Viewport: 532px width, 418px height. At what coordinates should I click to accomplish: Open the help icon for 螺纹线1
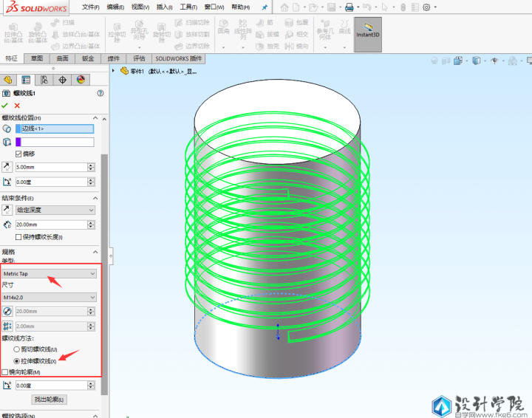pyautogui.click(x=100, y=93)
